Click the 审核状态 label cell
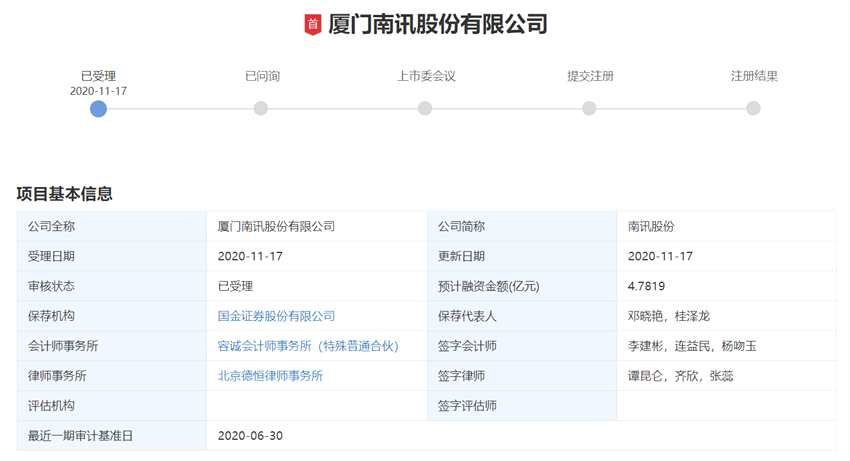 112,286
